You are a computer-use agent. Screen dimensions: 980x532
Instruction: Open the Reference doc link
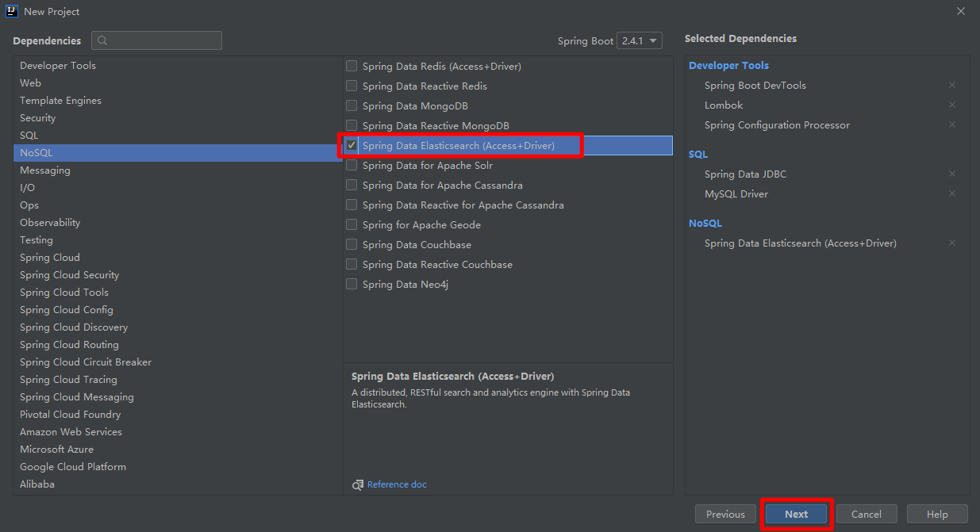pos(397,484)
